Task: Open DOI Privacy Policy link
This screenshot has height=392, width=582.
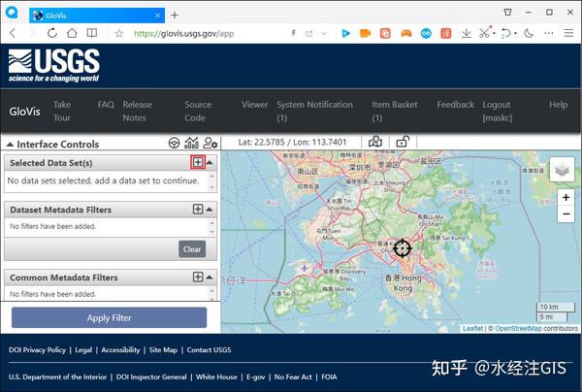Action: tap(37, 349)
